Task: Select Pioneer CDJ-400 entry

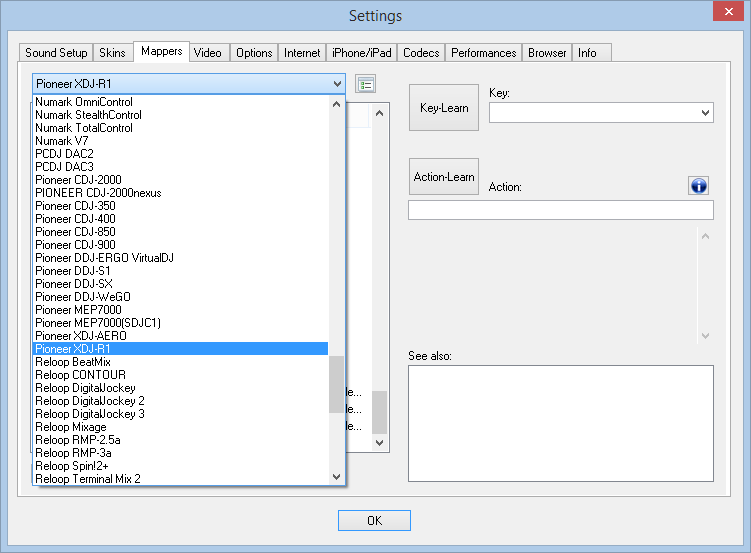Action: coord(181,219)
